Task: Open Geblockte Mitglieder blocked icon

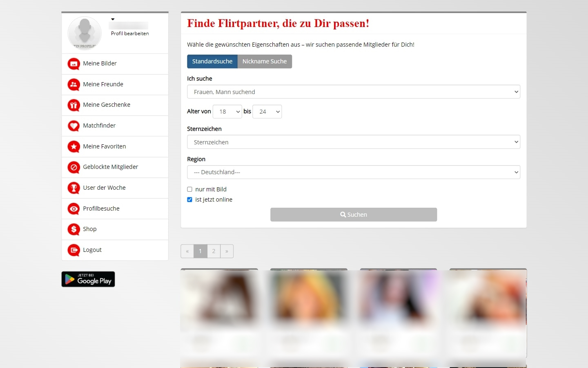Action: point(73,167)
